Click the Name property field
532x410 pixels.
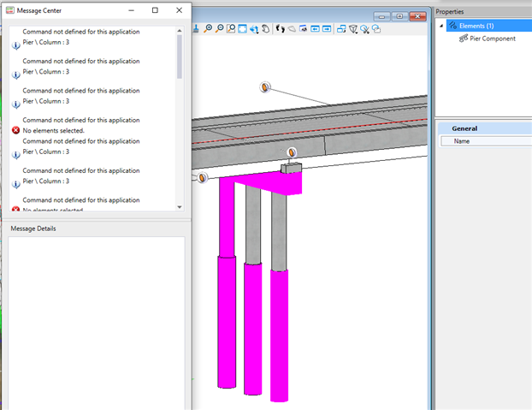(x=486, y=141)
